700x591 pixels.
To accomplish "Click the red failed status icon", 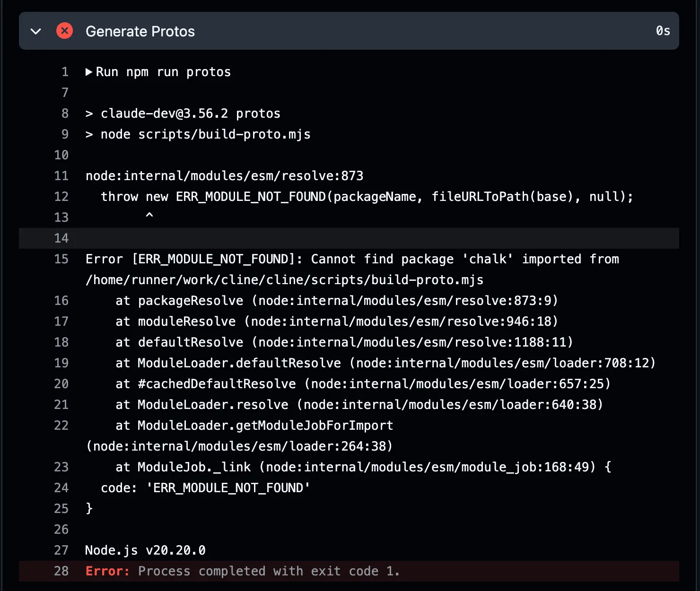I will click(65, 31).
